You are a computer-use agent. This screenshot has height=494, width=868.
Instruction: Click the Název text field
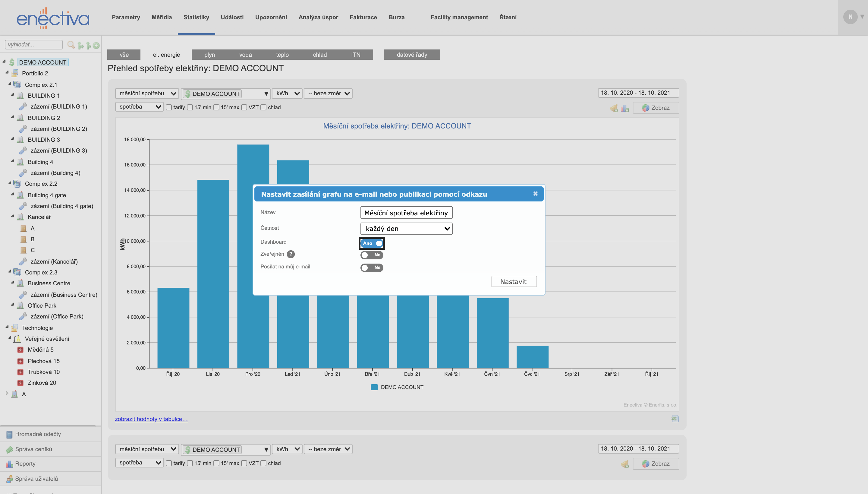point(406,213)
